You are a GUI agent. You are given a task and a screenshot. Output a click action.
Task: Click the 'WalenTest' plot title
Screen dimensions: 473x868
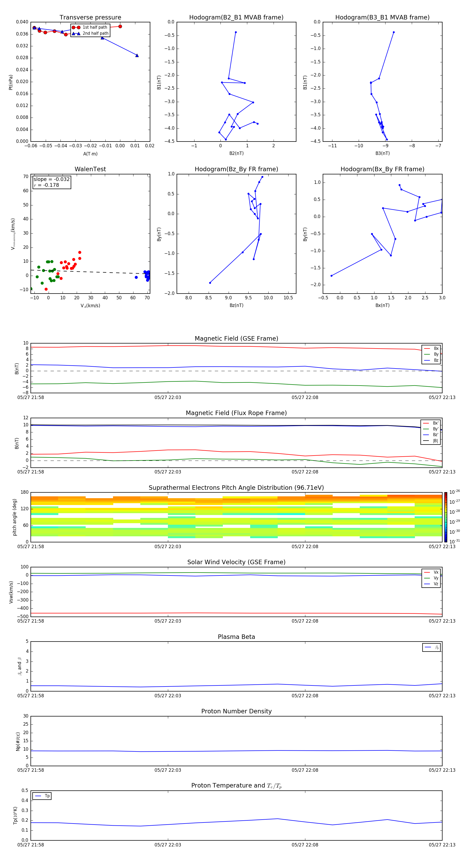coord(90,169)
